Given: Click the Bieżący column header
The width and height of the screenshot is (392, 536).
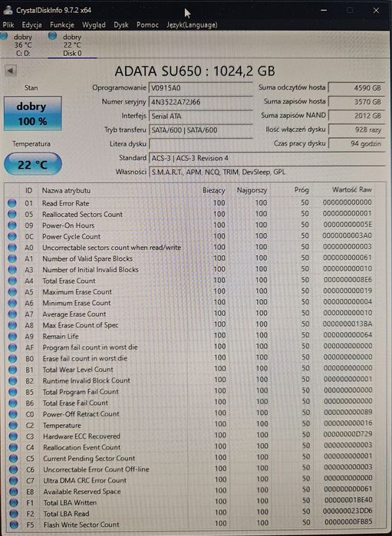Looking at the screenshot, I should (214, 190).
